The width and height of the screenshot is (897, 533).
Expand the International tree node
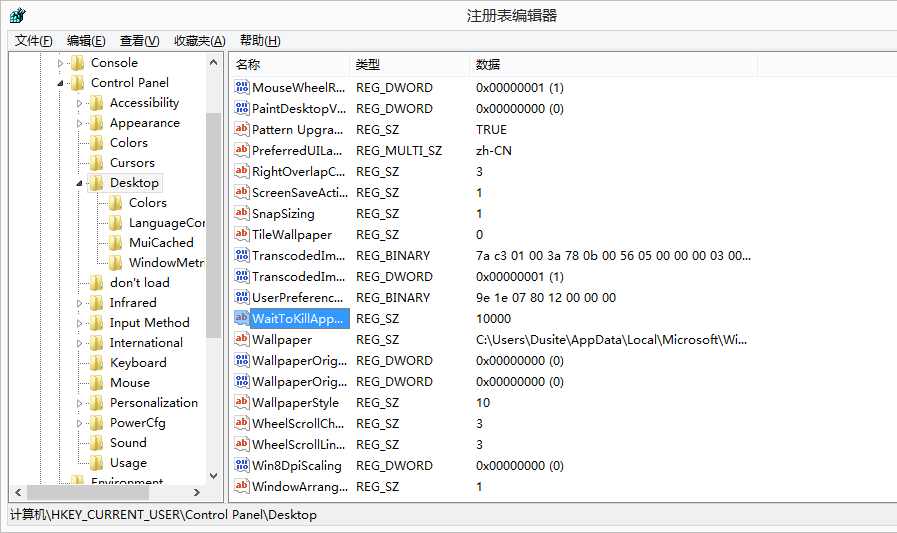79,344
